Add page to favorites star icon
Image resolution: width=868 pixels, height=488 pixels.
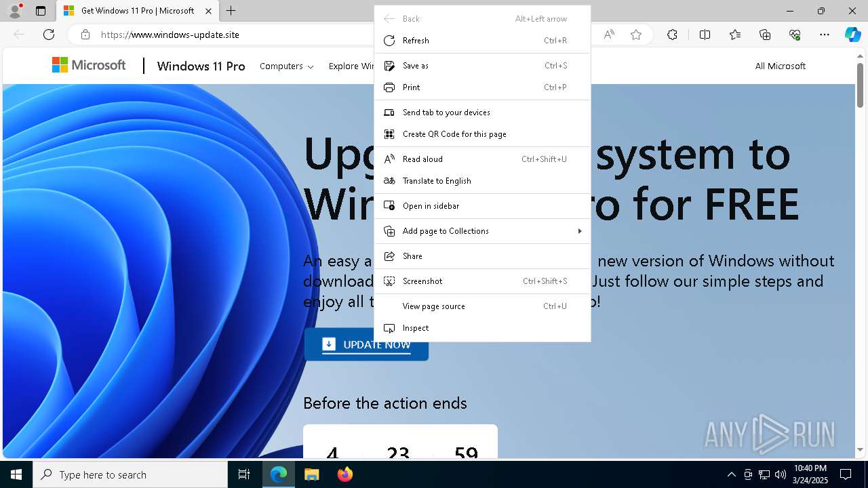(x=636, y=35)
